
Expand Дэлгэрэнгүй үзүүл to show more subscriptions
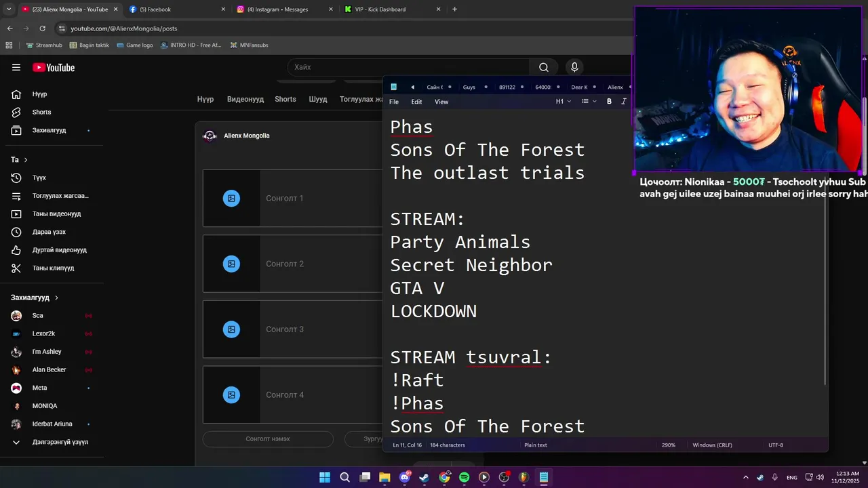[x=52, y=442]
